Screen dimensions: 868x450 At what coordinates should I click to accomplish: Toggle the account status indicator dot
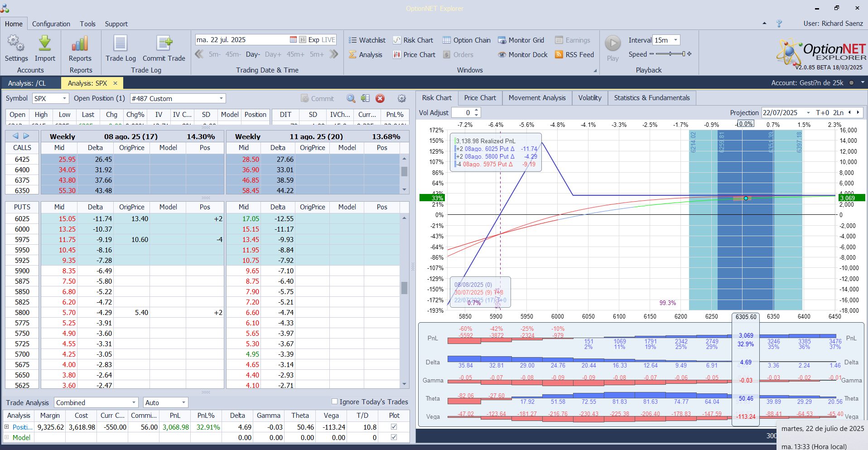(851, 83)
